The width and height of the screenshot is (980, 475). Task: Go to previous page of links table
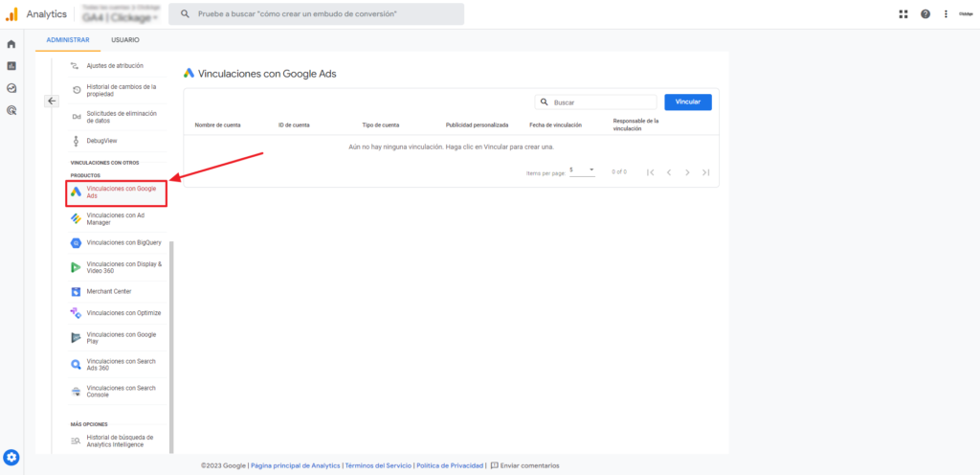click(x=668, y=171)
